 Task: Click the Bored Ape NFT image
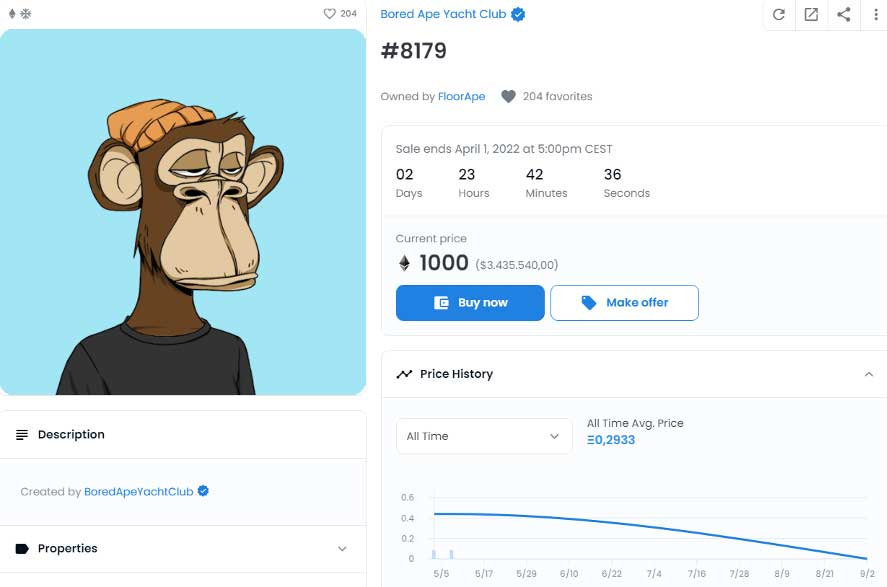click(x=183, y=212)
